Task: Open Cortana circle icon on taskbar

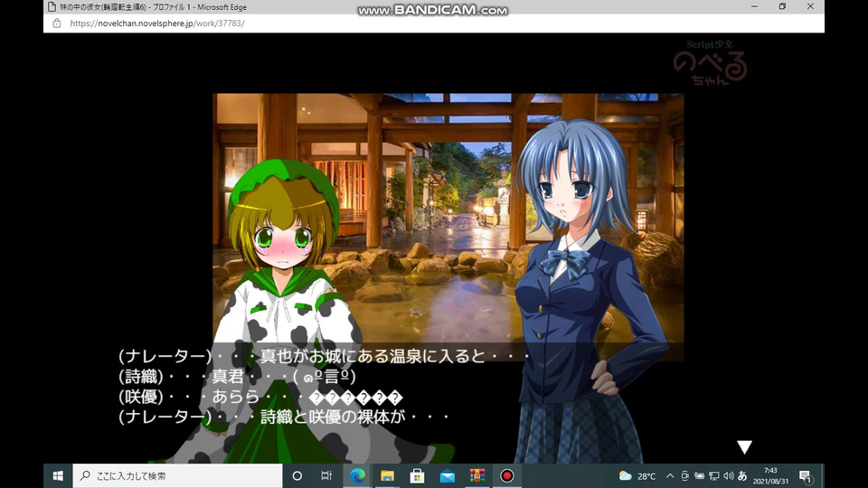Action: pos(297,476)
